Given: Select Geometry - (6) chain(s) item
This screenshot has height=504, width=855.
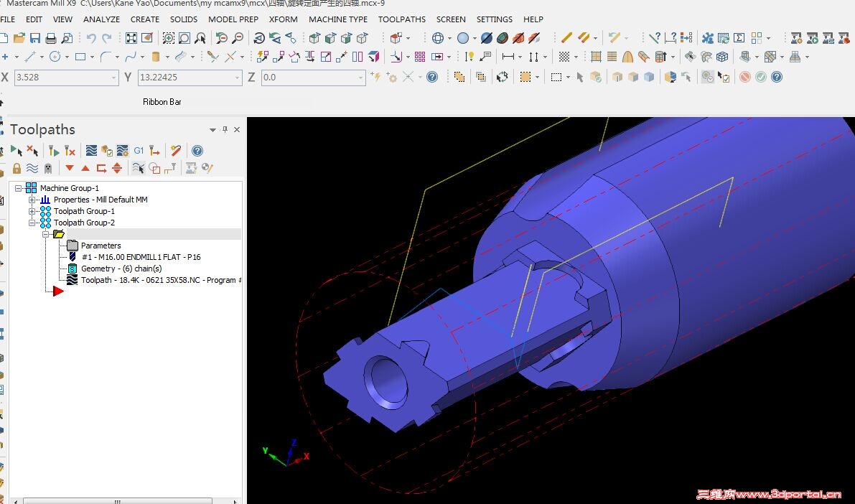Looking at the screenshot, I should 121,269.
